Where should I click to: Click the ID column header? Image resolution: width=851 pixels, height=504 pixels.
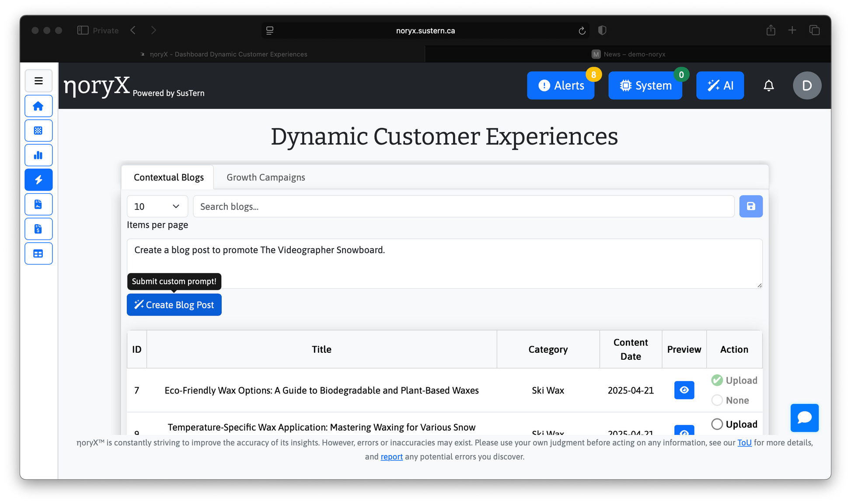pyautogui.click(x=137, y=349)
